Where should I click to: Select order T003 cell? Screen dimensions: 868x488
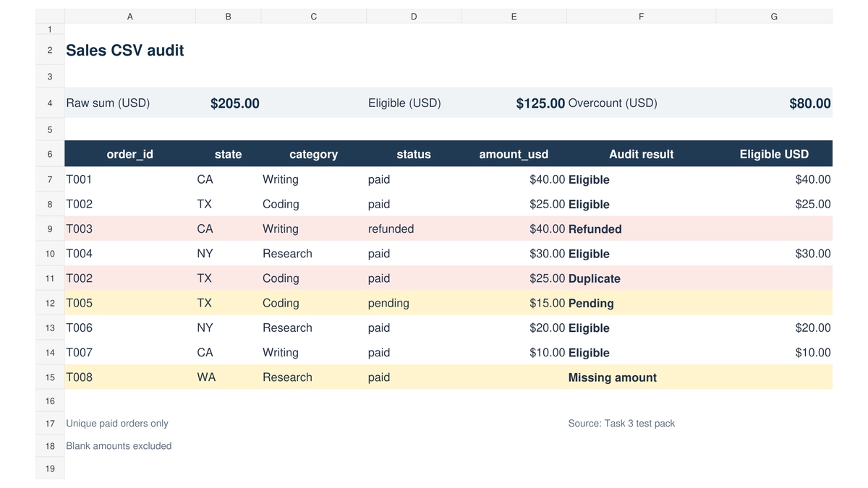pos(129,228)
